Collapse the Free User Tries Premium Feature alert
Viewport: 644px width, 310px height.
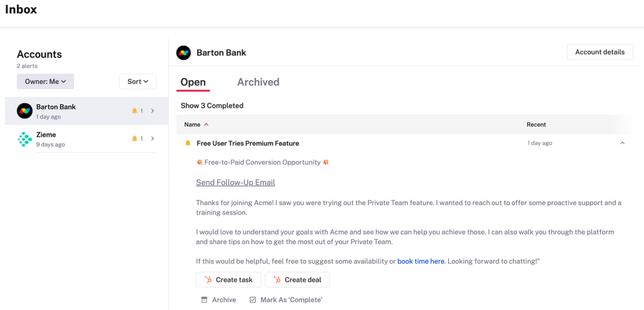pos(622,143)
